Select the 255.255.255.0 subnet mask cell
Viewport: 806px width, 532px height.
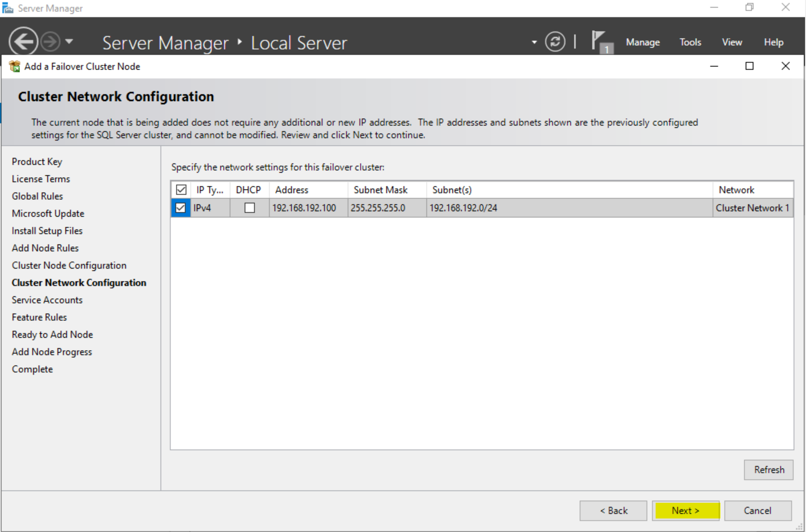387,208
